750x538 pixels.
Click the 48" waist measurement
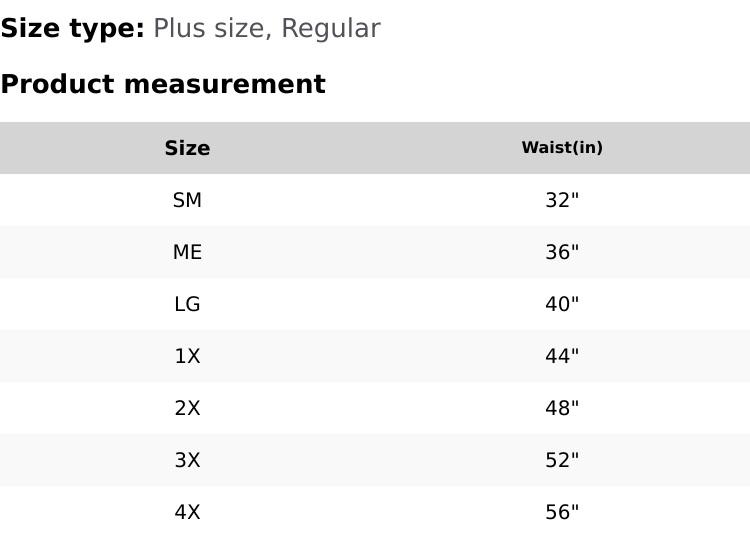[562, 408]
